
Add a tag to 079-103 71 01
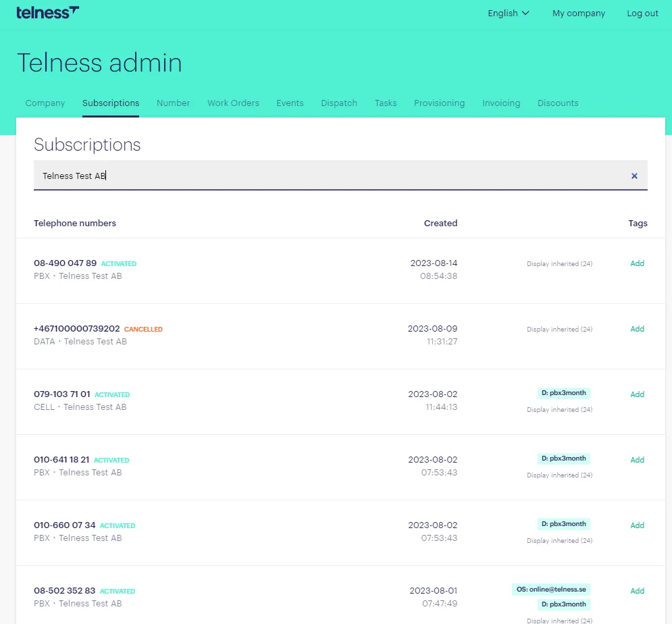click(638, 394)
